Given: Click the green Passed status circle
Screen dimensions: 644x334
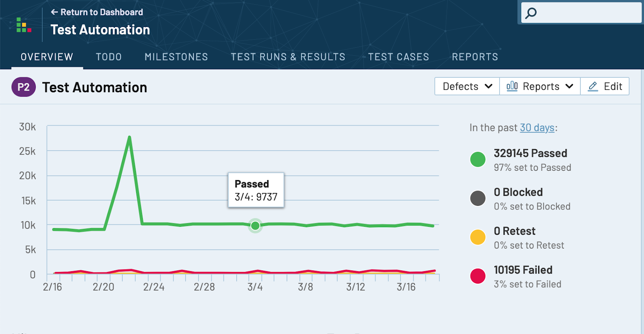Looking at the screenshot, I should coord(478,159).
